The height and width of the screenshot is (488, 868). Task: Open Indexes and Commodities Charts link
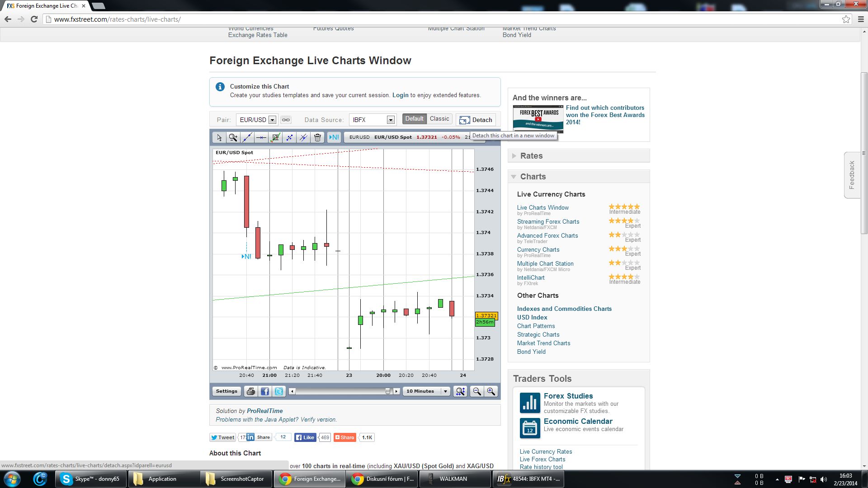564,309
